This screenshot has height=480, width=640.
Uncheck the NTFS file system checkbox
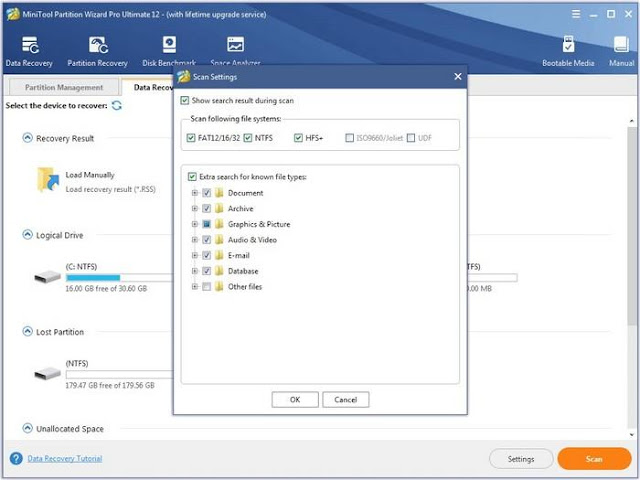pos(248,138)
